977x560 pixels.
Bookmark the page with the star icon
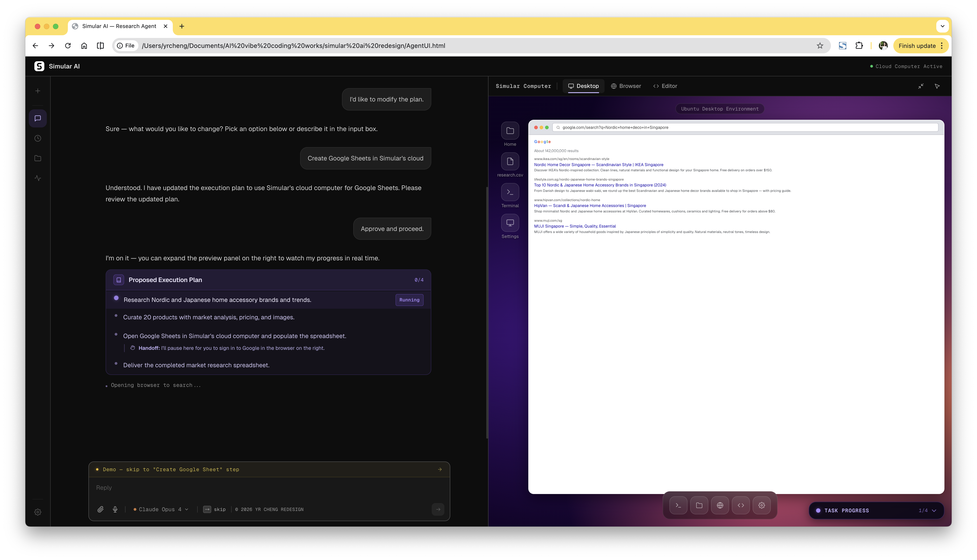[820, 45]
